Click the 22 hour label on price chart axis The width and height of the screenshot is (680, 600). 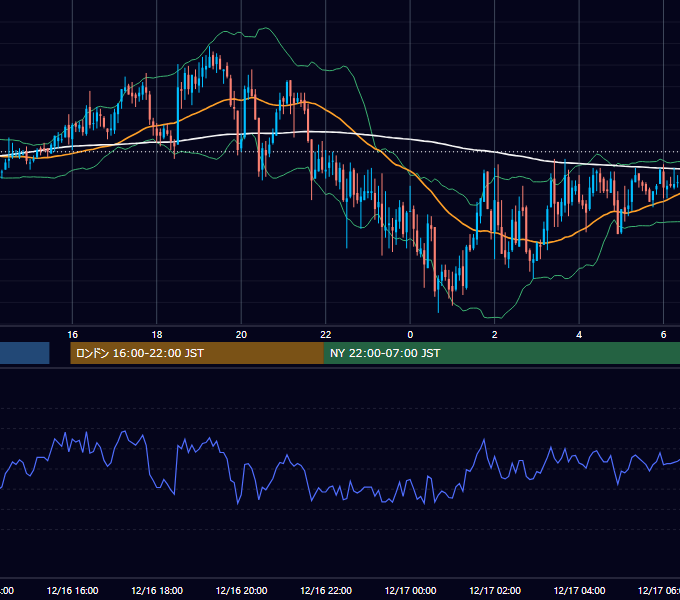coord(326,335)
